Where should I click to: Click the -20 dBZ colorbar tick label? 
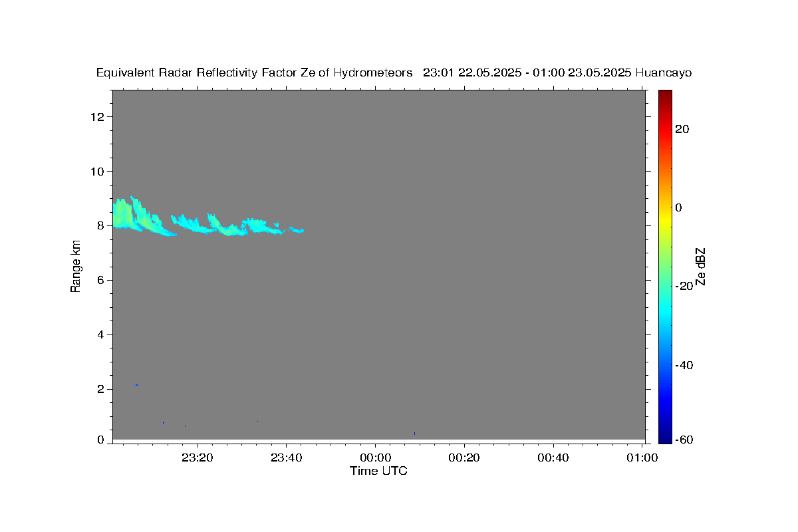point(684,286)
